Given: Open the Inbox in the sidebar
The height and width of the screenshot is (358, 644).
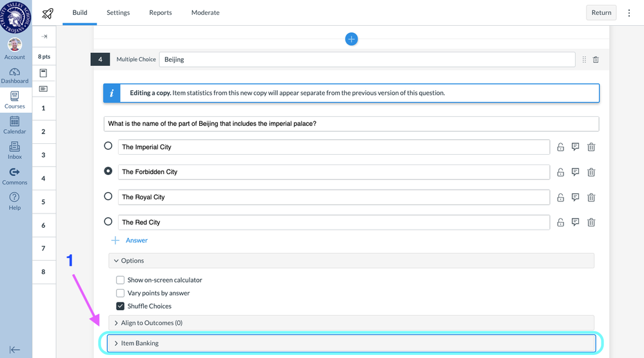Looking at the screenshot, I should 15,149.
